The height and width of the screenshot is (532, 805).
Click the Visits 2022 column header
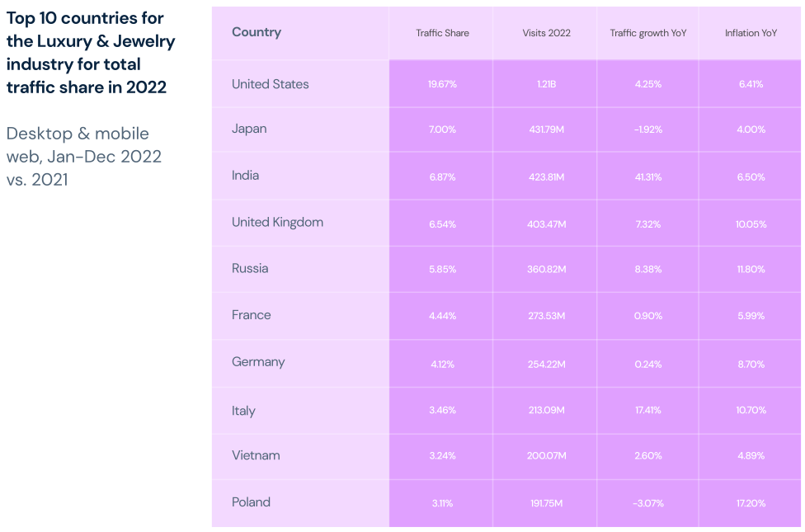click(x=546, y=33)
